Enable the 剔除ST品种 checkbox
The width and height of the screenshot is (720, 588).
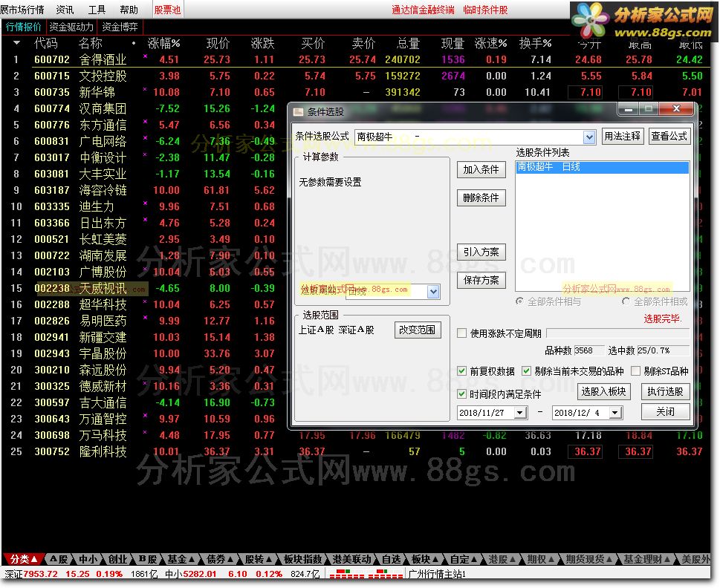tap(636, 370)
